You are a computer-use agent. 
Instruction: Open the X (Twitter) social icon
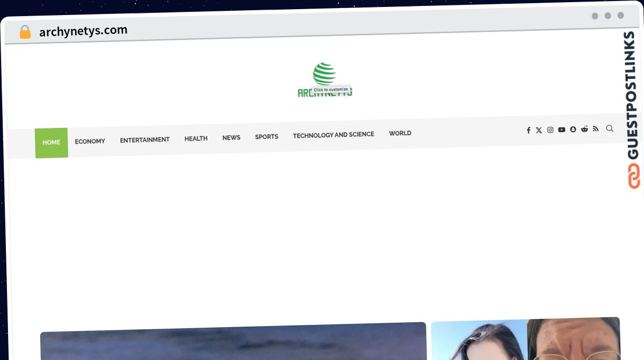point(539,130)
